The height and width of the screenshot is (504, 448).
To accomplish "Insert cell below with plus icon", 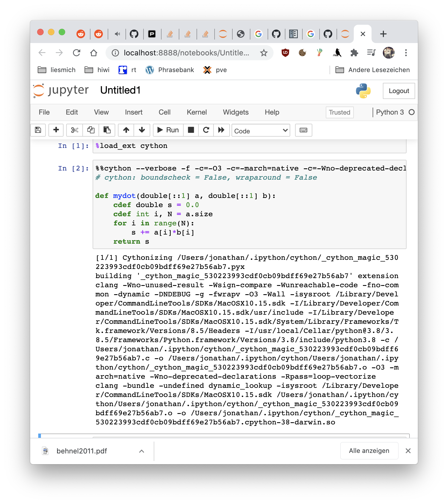I will tap(56, 130).
